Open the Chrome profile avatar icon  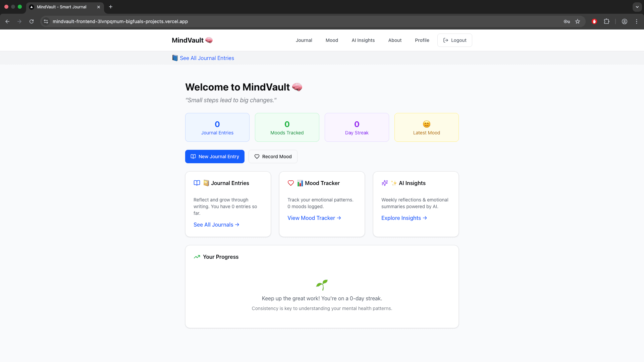pyautogui.click(x=625, y=21)
